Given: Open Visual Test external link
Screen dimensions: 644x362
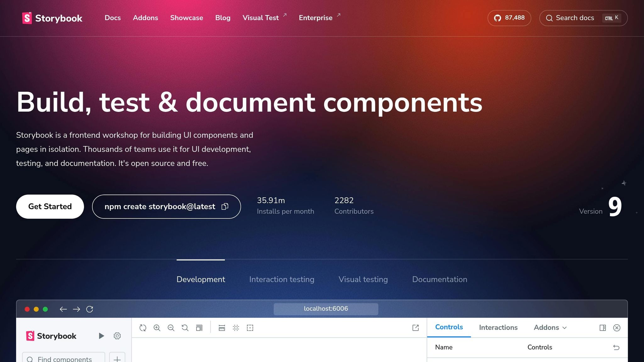Looking at the screenshot, I should (264, 18).
